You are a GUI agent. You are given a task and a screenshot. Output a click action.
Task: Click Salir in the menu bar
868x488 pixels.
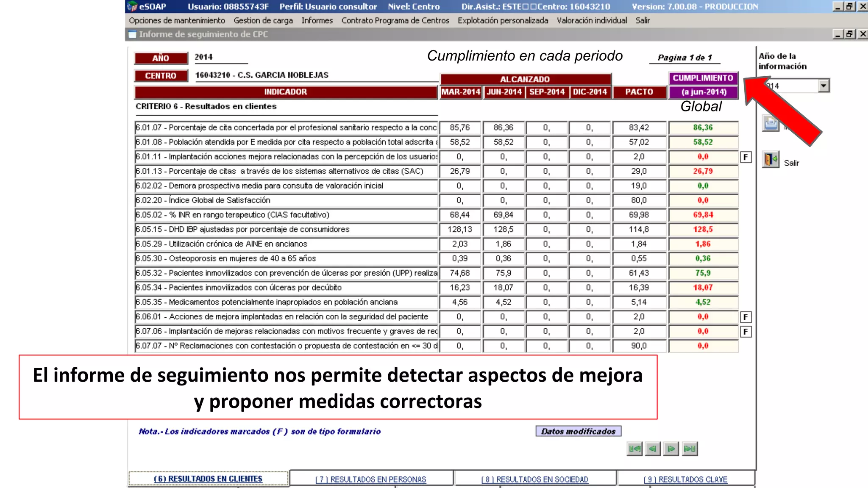(x=643, y=20)
